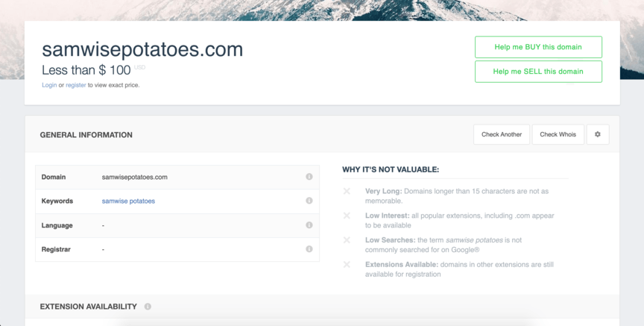Click X icon next to Low Interest
The width and height of the screenshot is (644, 326).
pos(347,216)
